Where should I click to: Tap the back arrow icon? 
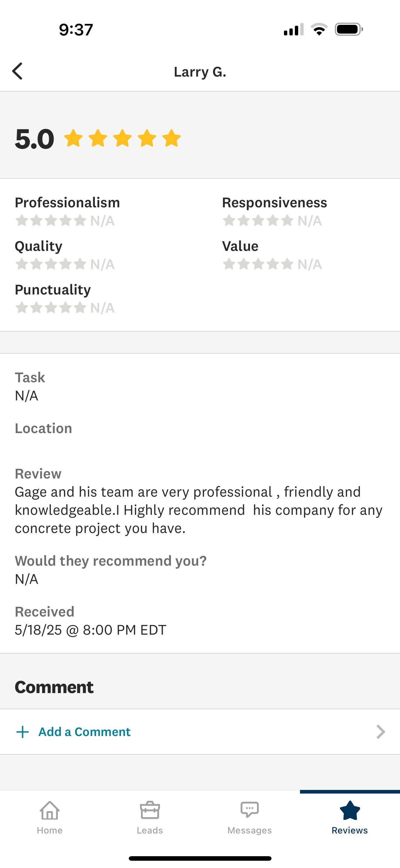click(17, 71)
